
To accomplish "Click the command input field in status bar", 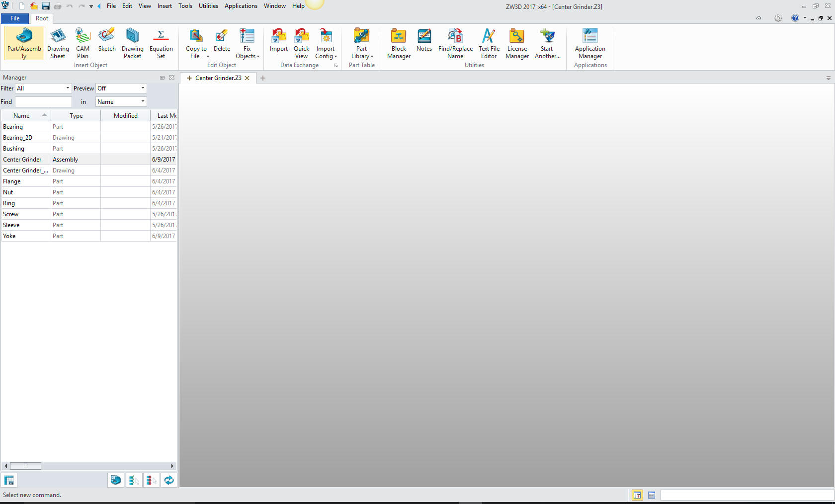I will point(747,495).
